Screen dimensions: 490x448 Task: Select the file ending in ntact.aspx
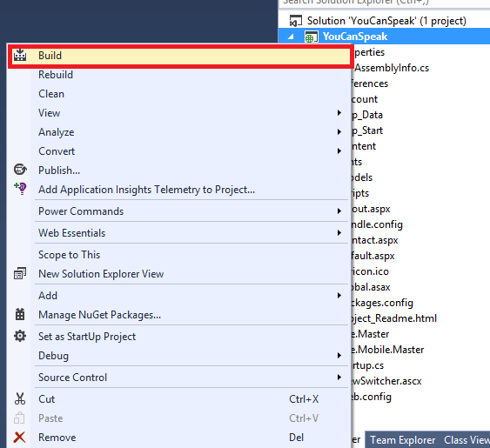tap(375, 240)
